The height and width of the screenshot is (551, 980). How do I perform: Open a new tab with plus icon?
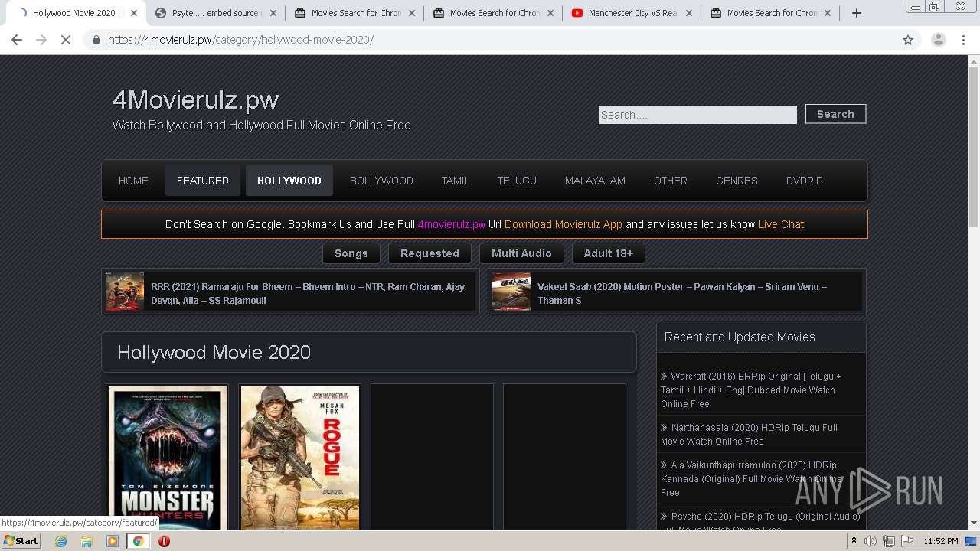click(857, 13)
